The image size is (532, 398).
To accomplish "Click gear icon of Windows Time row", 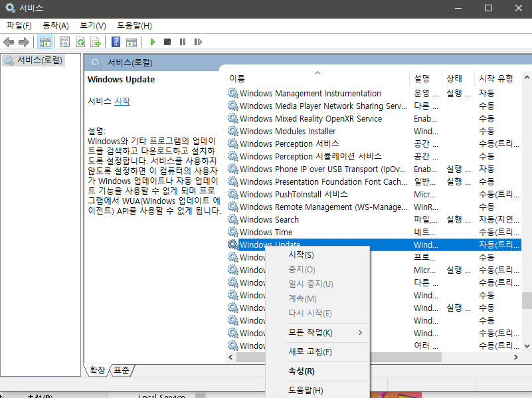I will [x=232, y=232].
